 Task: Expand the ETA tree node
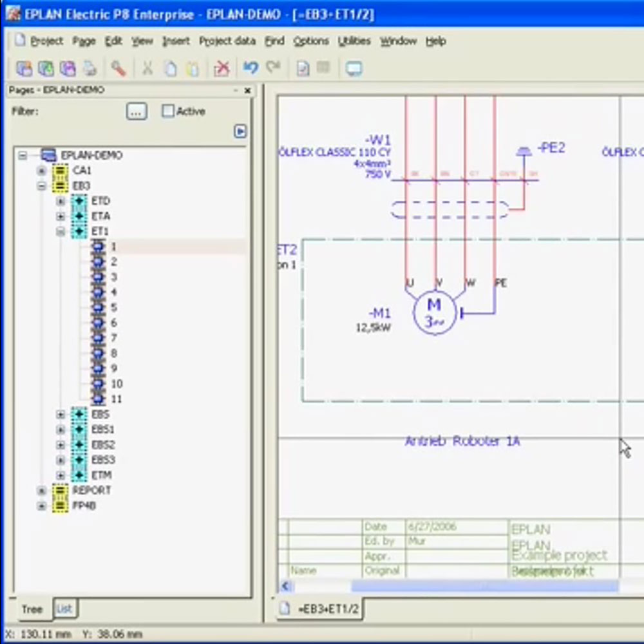coord(61,216)
